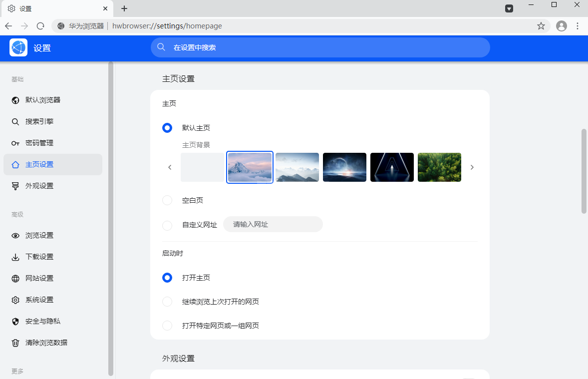Image resolution: width=588 pixels, height=379 pixels.
Task: Open the tab search dropdown arrow in title bar
Action: 509,8
